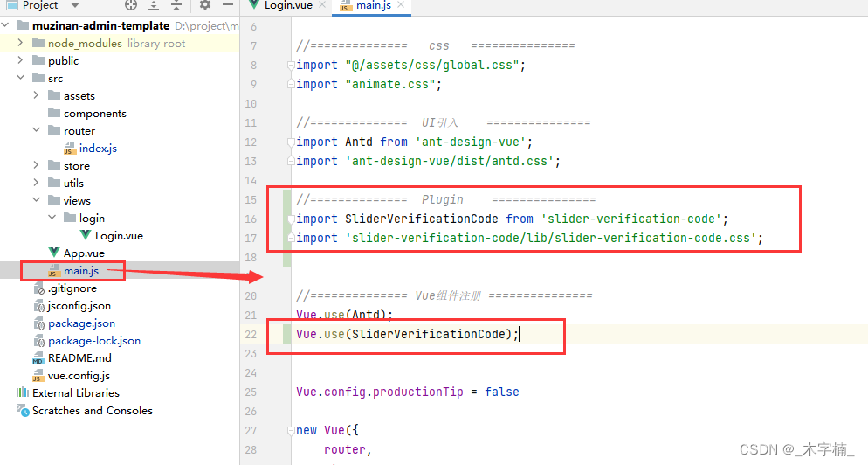Click the Vue icon beside App.vue
This screenshot has width=868, height=465.
tap(54, 253)
